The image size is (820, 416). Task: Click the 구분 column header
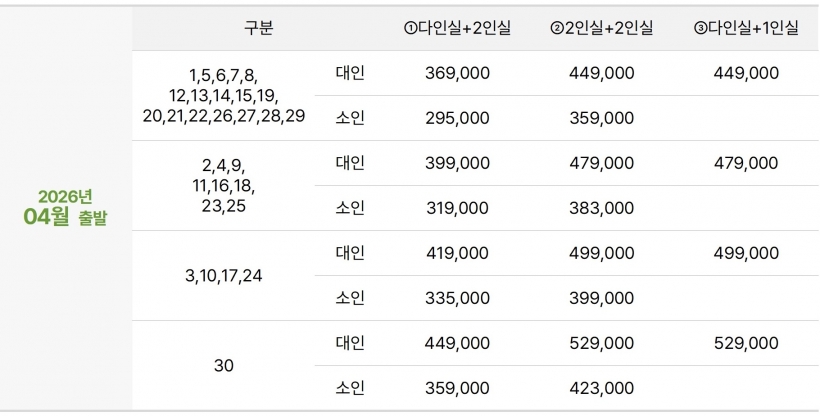pos(258,28)
